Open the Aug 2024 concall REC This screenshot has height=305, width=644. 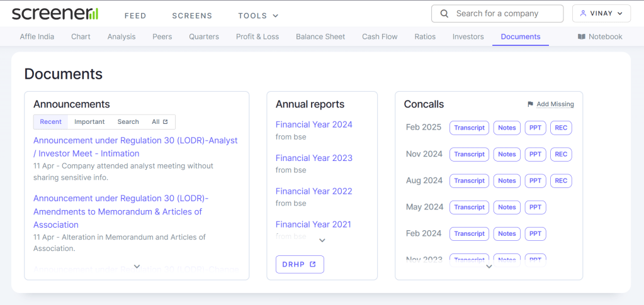point(560,180)
